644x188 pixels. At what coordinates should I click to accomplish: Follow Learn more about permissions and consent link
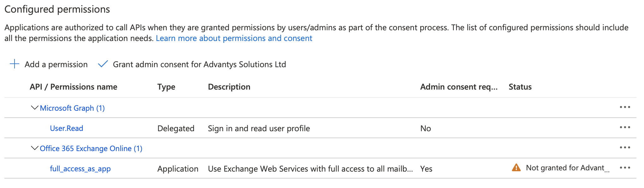[234, 38]
